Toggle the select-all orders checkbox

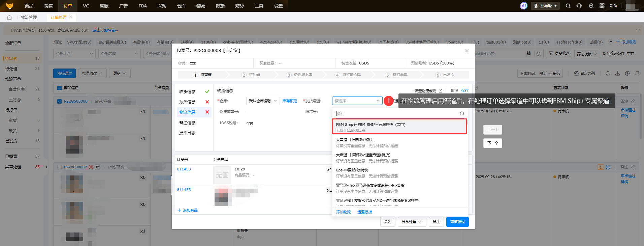coord(59,88)
